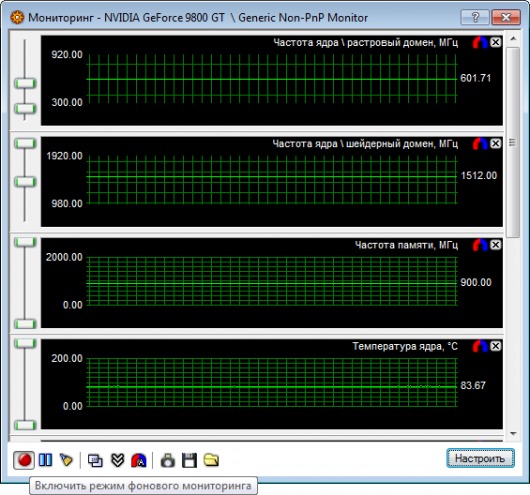
Task: Click magnet icon on raster domain graph
Action: (480, 43)
